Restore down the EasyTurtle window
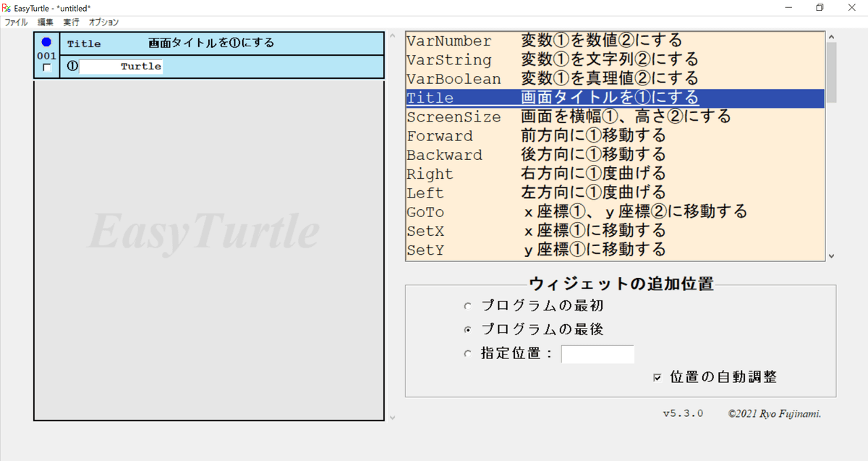Image resolution: width=868 pixels, height=461 pixels. [820, 7]
